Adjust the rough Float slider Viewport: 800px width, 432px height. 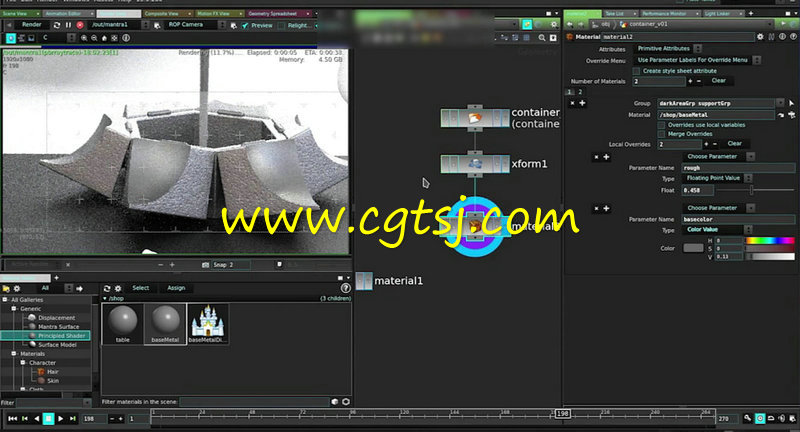click(x=755, y=190)
